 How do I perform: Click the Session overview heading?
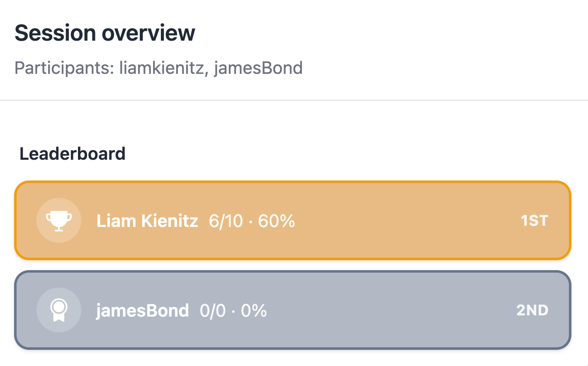[x=105, y=33]
